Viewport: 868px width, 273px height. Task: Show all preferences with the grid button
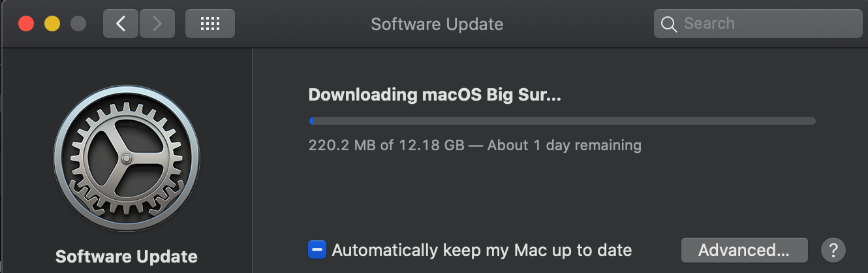pos(209,24)
